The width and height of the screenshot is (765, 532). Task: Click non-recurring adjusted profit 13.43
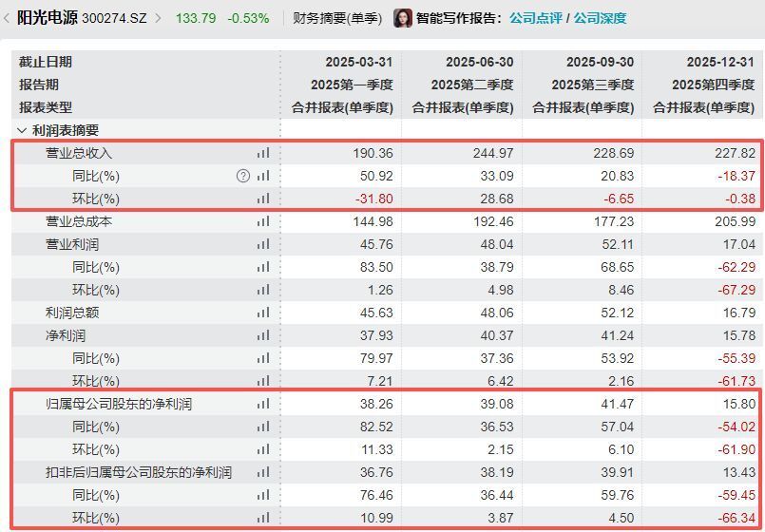738,472
